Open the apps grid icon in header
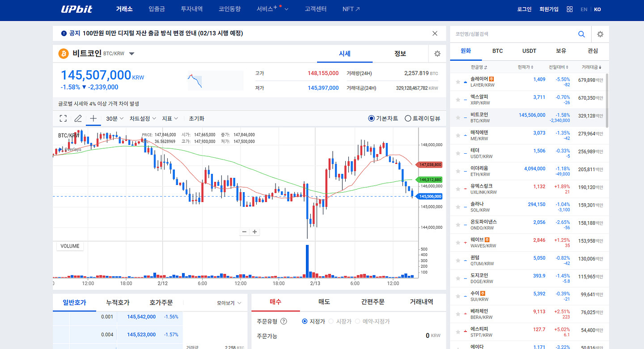Screen dimensions: 644x349 (569, 9)
